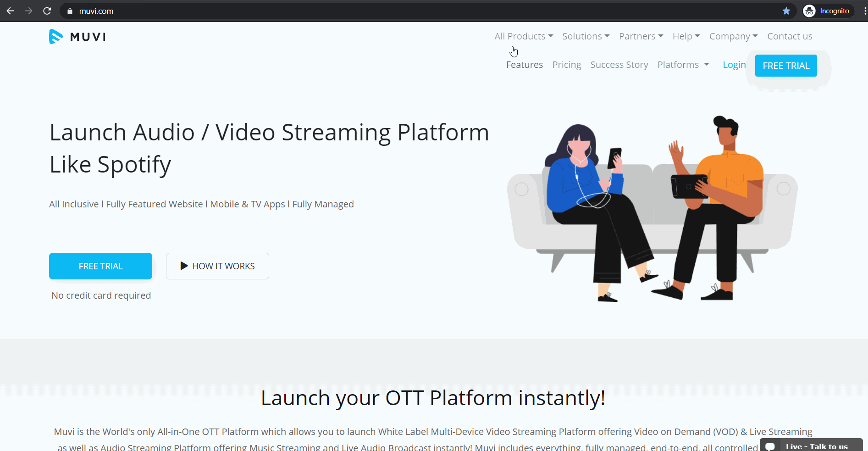868x451 pixels.
Task: Expand the Partners dropdown
Action: pos(641,36)
